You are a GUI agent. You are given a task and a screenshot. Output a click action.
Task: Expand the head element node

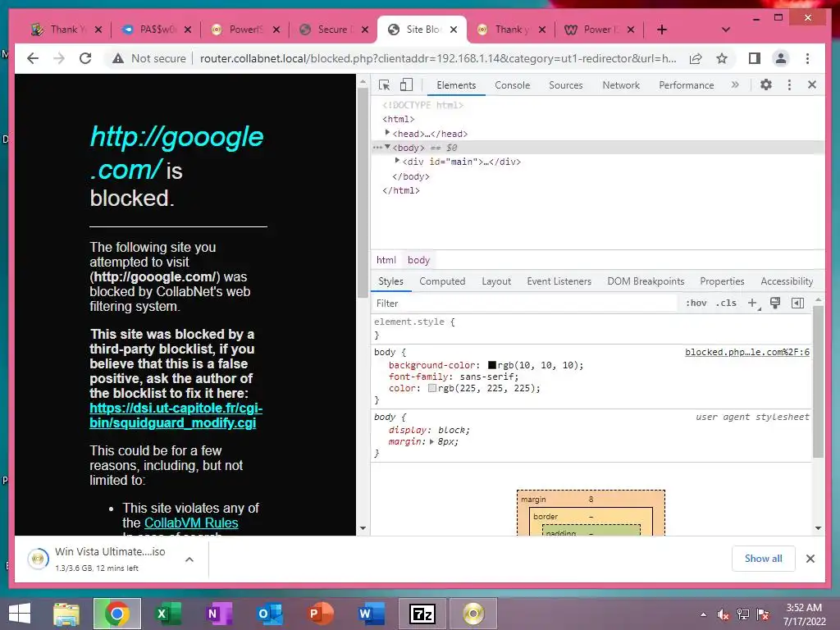pos(387,132)
